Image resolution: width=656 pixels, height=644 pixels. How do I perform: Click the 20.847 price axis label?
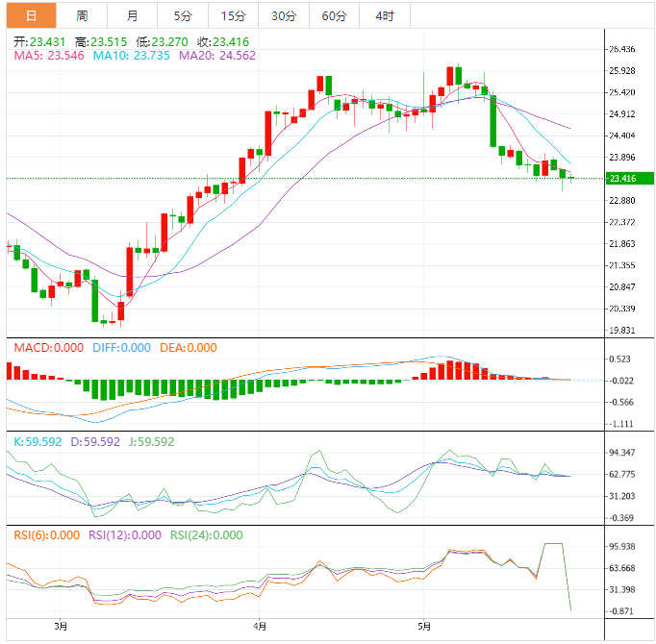[622, 286]
